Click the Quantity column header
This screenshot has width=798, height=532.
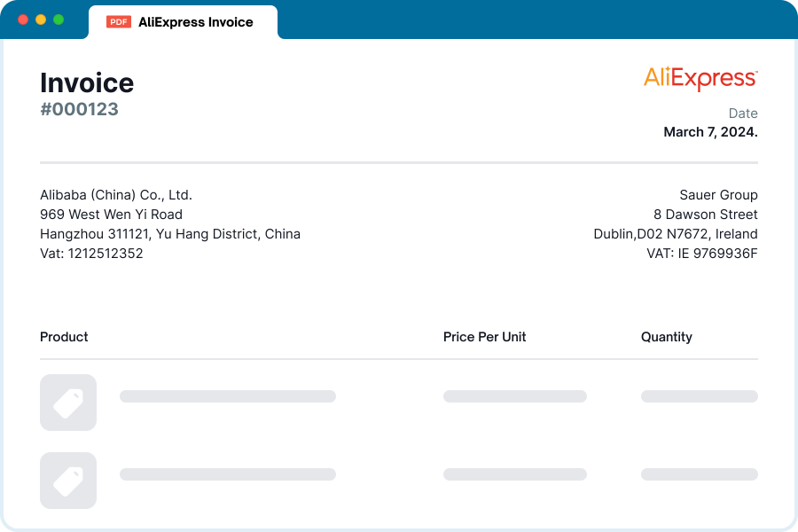[667, 337]
